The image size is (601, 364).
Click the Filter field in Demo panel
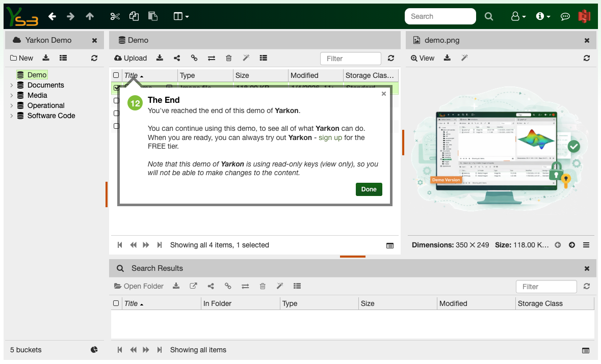(350, 59)
